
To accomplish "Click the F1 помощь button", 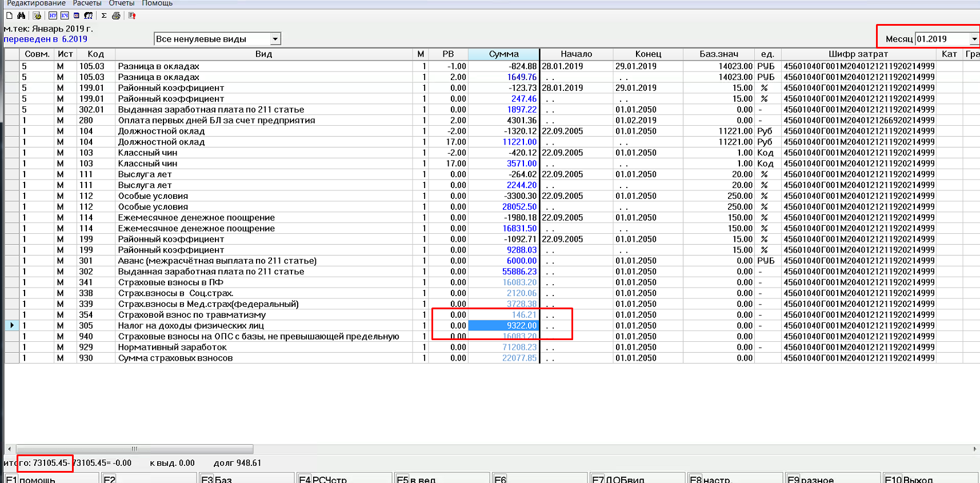I will coord(51,478).
